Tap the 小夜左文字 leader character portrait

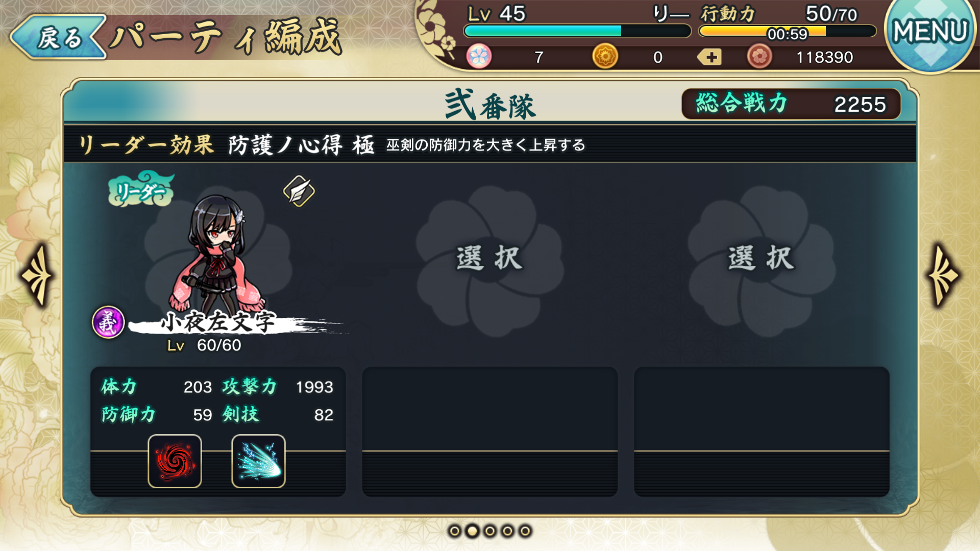coord(218,255)
